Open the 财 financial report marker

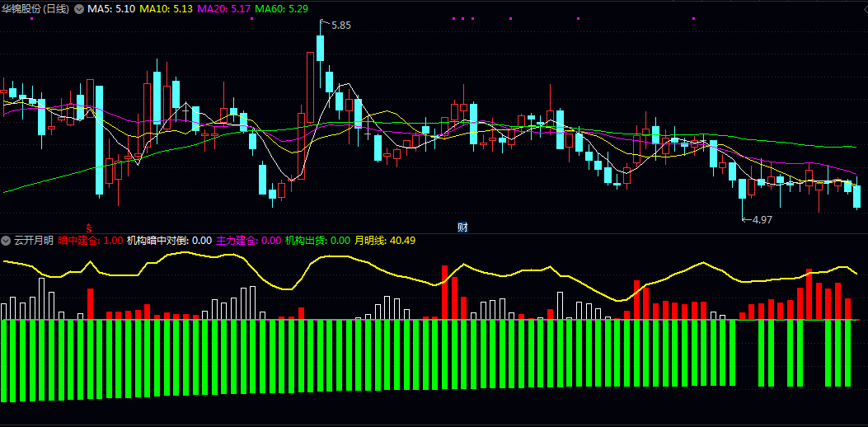[x=462, y=227]
